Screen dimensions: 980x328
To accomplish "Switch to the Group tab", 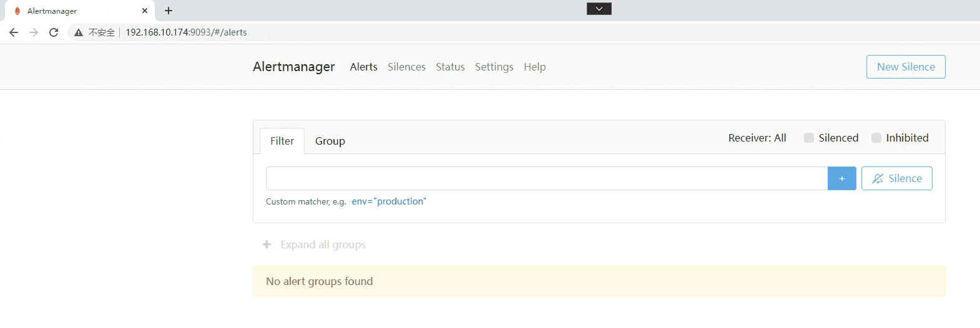I will click(x=330, y=141).
